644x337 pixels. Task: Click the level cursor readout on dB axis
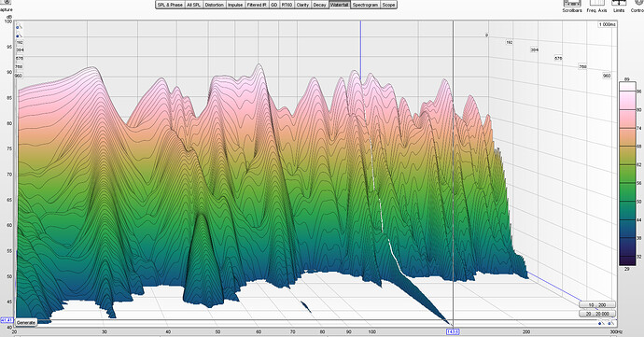pos(7,320)
